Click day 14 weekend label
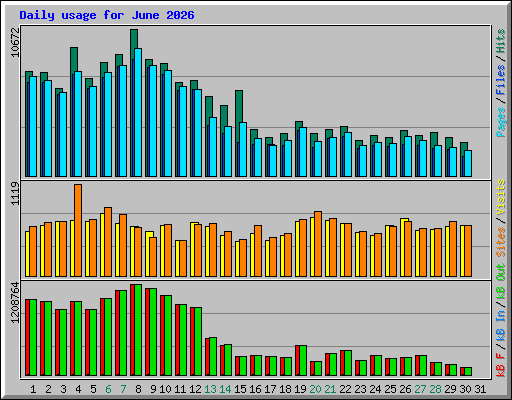 (225, 389)
